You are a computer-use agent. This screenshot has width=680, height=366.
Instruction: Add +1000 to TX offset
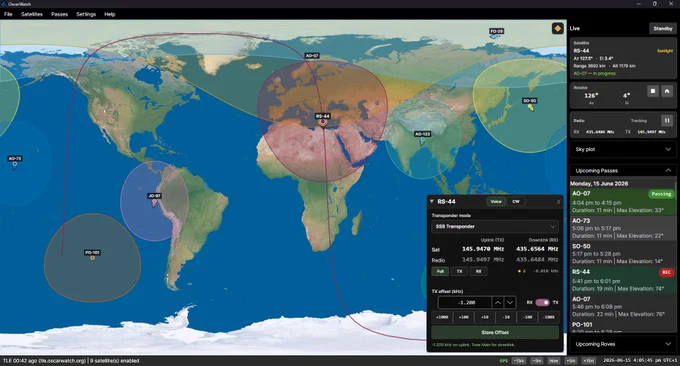click(441, 317)
